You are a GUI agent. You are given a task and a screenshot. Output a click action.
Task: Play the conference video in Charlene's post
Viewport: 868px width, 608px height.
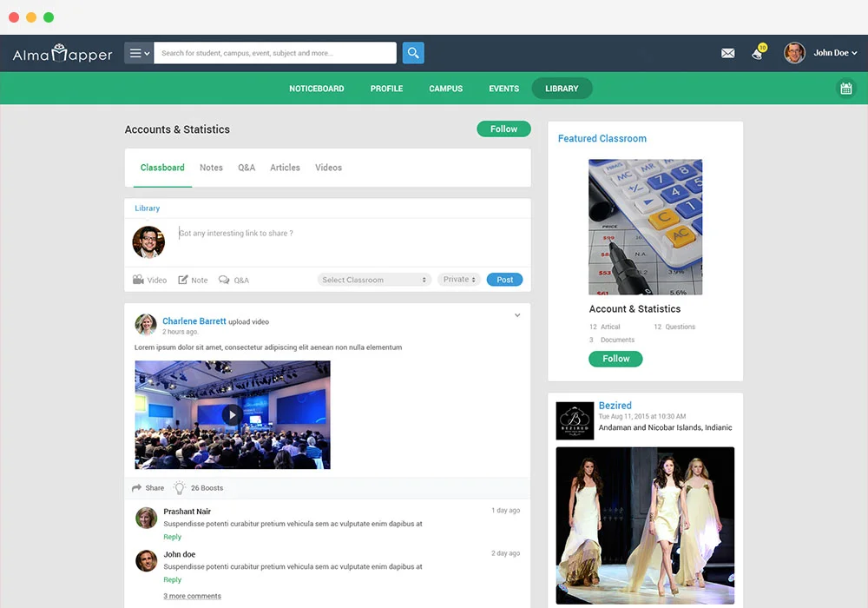coord(232,414)
